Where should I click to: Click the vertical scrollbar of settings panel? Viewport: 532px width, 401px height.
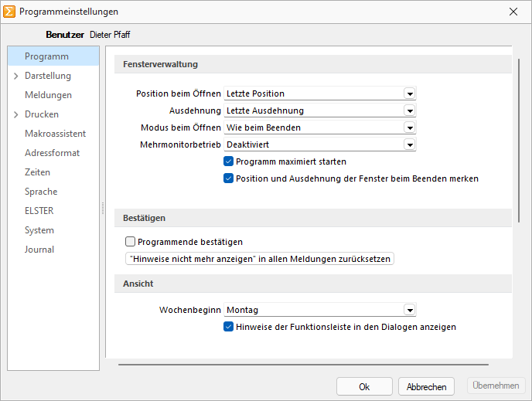(x=519, y=141)
